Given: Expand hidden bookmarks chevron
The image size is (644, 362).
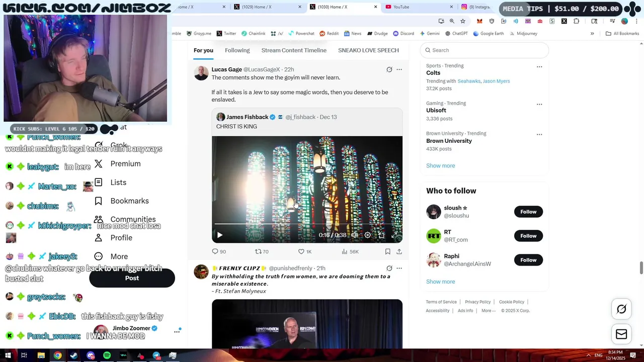Looking at the screenshot, I should [x=592, y=34].
